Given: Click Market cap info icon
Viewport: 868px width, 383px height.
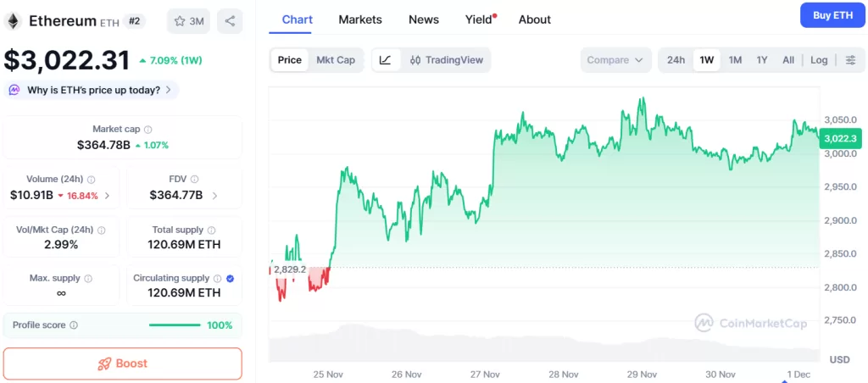Looking at the screenshot, I should coord(148,130).
